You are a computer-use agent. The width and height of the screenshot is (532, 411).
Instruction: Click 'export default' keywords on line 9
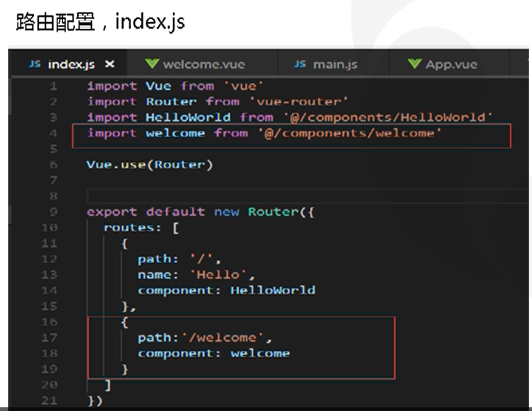pyautogui.click(x=146, y=212)
